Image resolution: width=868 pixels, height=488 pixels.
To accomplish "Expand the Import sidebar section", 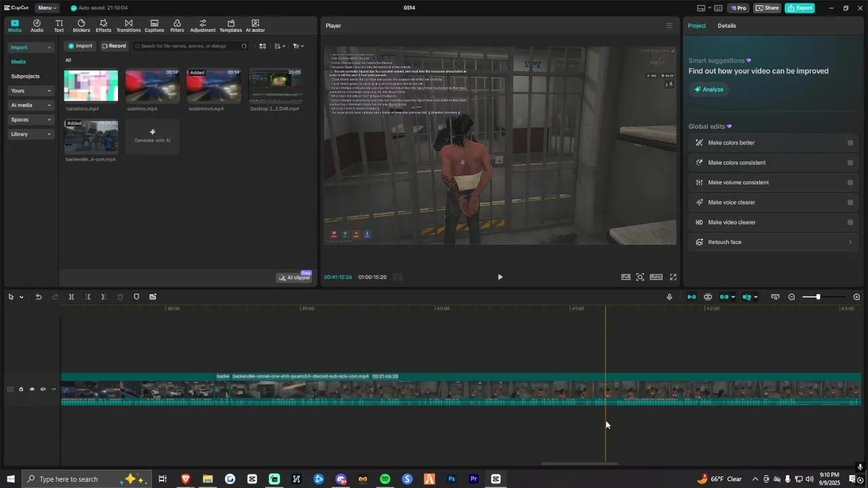I will (x=31, y=47).
